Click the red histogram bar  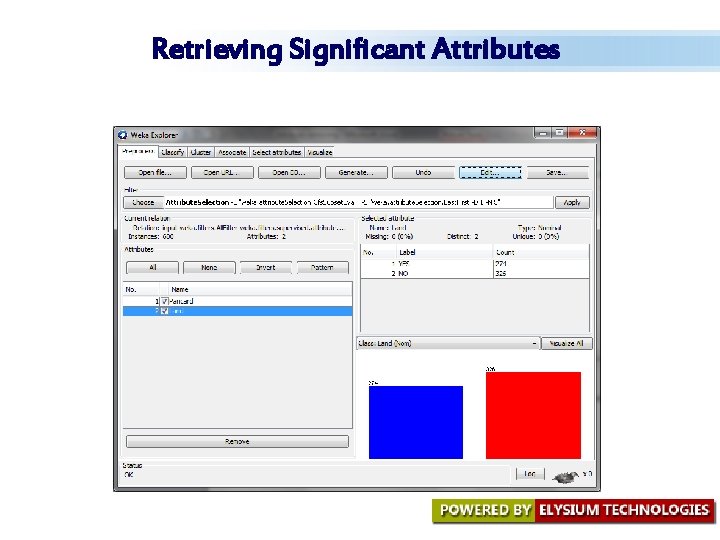pyautogui.click(x=534, y=416)
